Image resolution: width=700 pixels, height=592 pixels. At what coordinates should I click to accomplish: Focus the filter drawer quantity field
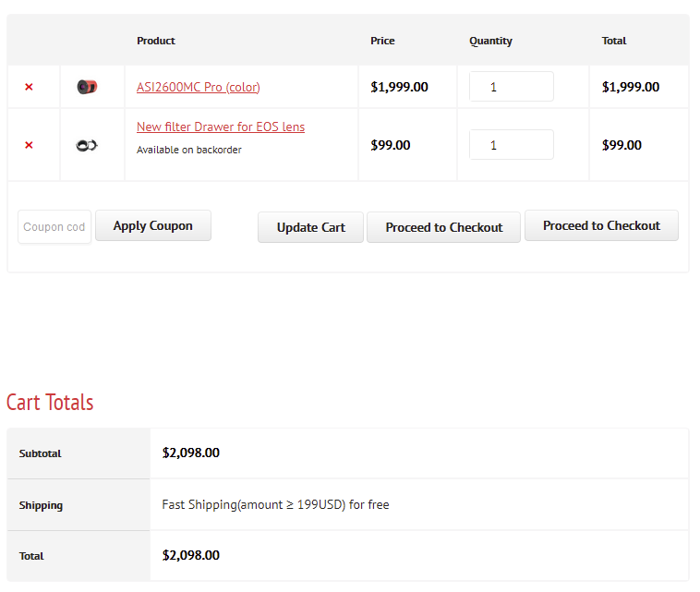[x=511, y=145]
